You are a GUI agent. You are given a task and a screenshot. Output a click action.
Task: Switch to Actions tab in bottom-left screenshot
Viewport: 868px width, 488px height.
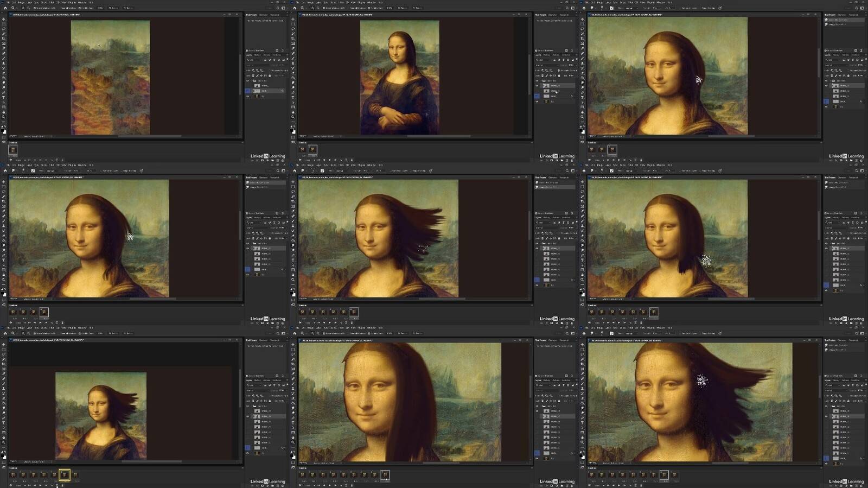pos(266,380)
